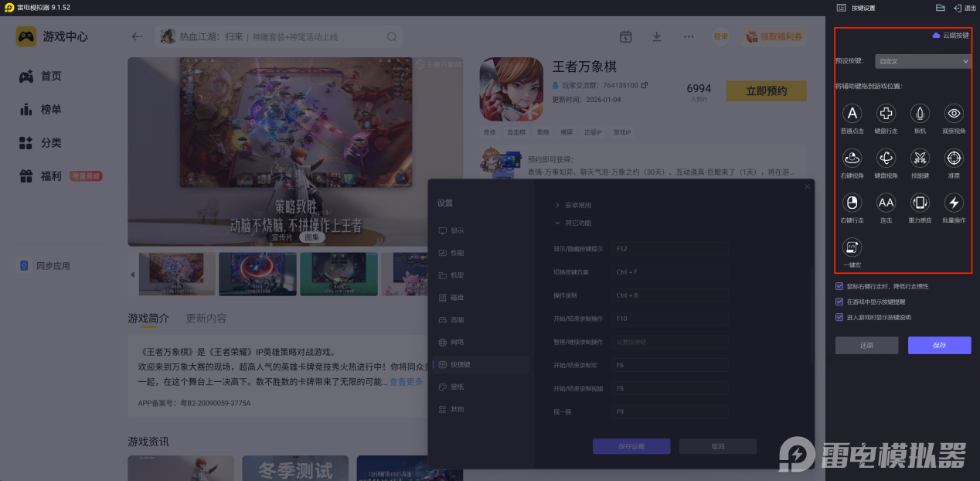Click 退出 to exit key settings

coord(965,8)
